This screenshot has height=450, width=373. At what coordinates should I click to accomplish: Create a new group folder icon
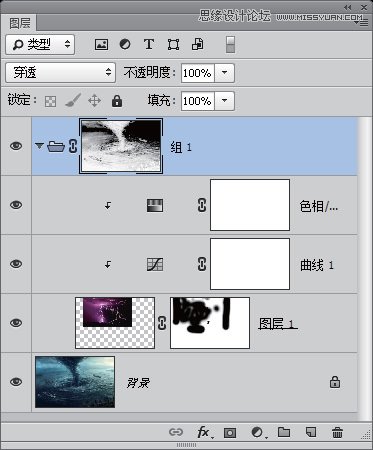point(284,432)
